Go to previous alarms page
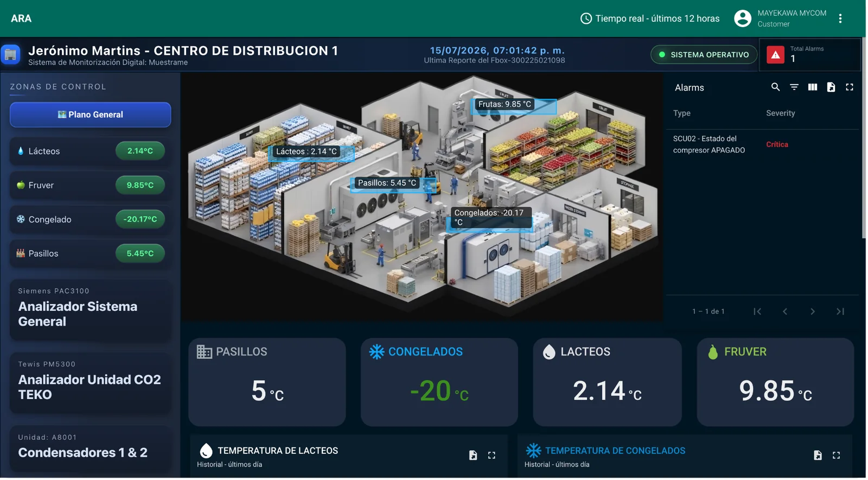Viewport: 868px width, 480px height. (784, 311)
